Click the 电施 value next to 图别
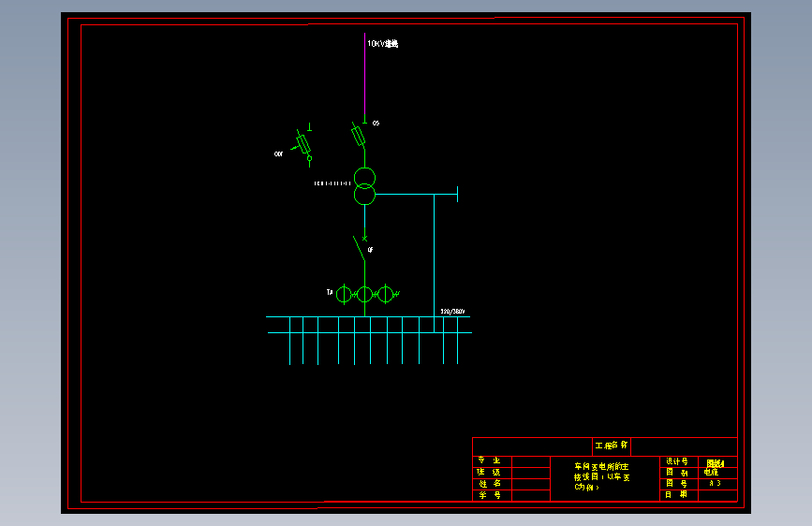This screenshot has width=812, height=526. pyautogui.click(x=711, y=472)
